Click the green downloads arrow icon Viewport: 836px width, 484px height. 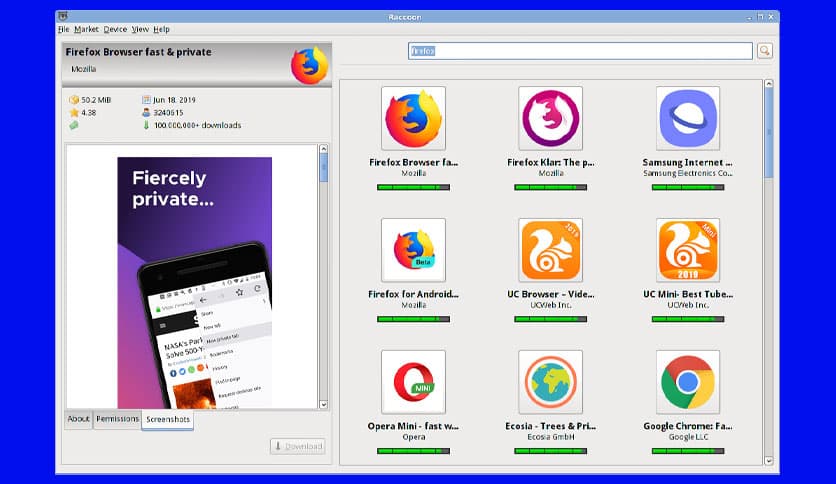coord(146,125)
